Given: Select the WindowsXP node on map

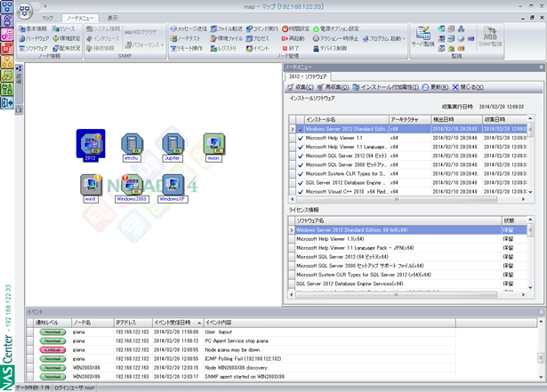Looking at the screenshot, I should click(x=173, y=188).
